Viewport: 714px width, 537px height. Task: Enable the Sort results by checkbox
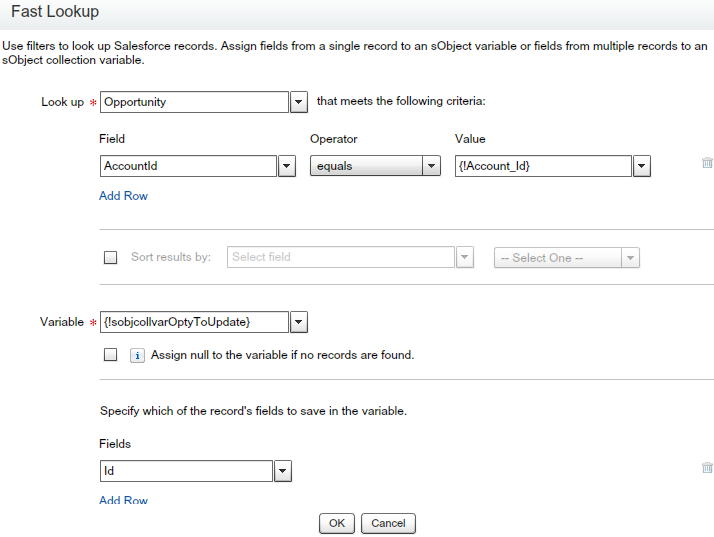(x=111, y=258)
